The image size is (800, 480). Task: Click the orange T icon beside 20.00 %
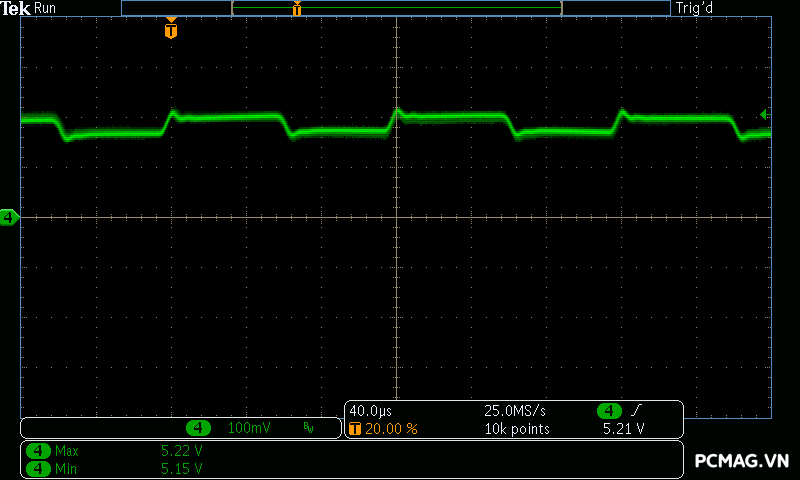click(x=354, y=429)
